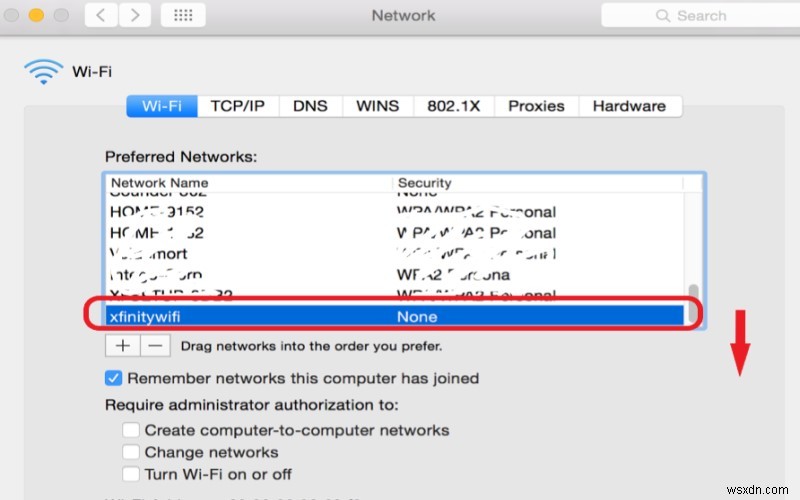
Task: Go forward with the right chevron button
Action: 135,15
